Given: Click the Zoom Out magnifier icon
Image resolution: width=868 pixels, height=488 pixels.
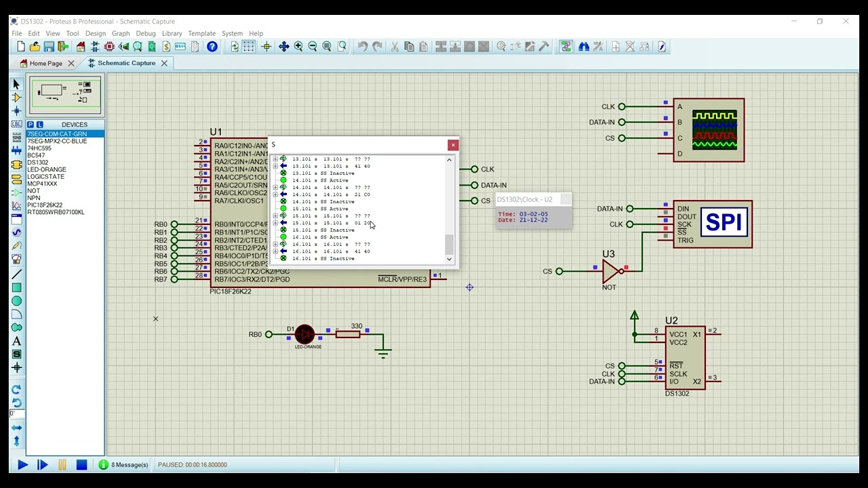Looking at the screenshot, I should pos(313,47).
